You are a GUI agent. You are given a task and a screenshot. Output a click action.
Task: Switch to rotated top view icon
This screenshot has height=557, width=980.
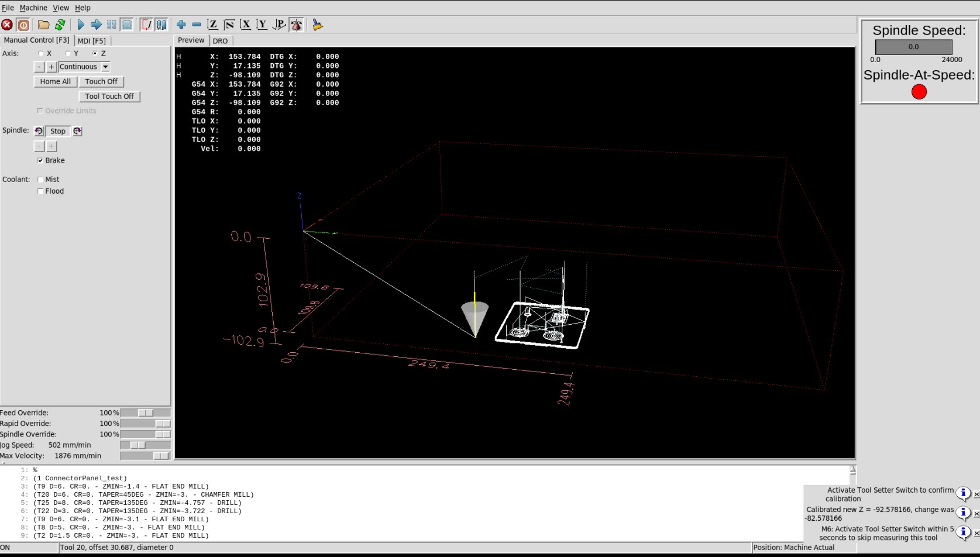click(229, 25)
